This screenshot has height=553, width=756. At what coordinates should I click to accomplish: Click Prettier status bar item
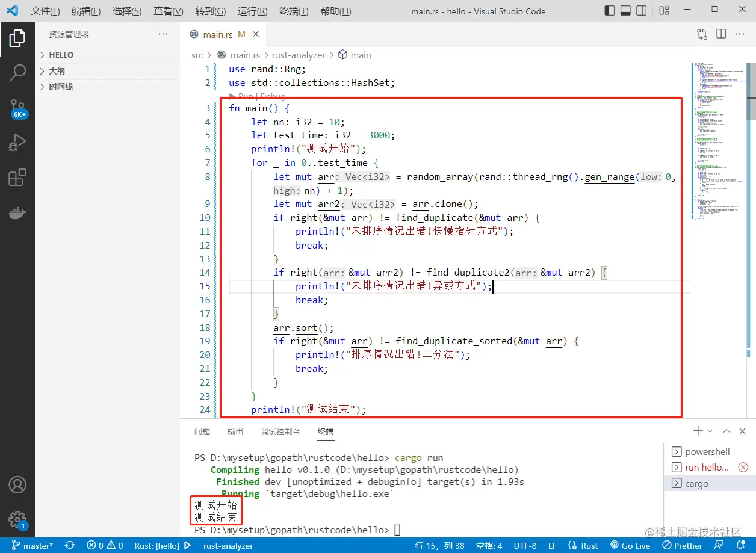coord(682,546)
